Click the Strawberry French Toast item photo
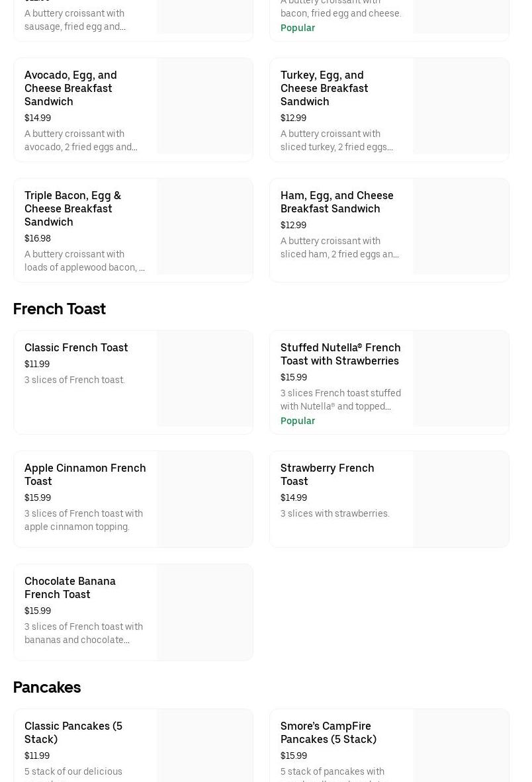This screenshot has width=532, height=782. (x=461, y=500)
